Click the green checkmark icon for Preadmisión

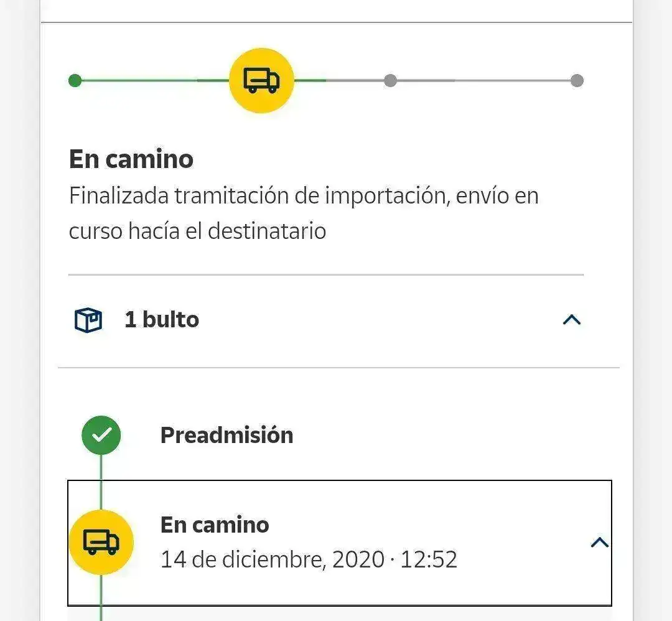(x=101, y=435)
